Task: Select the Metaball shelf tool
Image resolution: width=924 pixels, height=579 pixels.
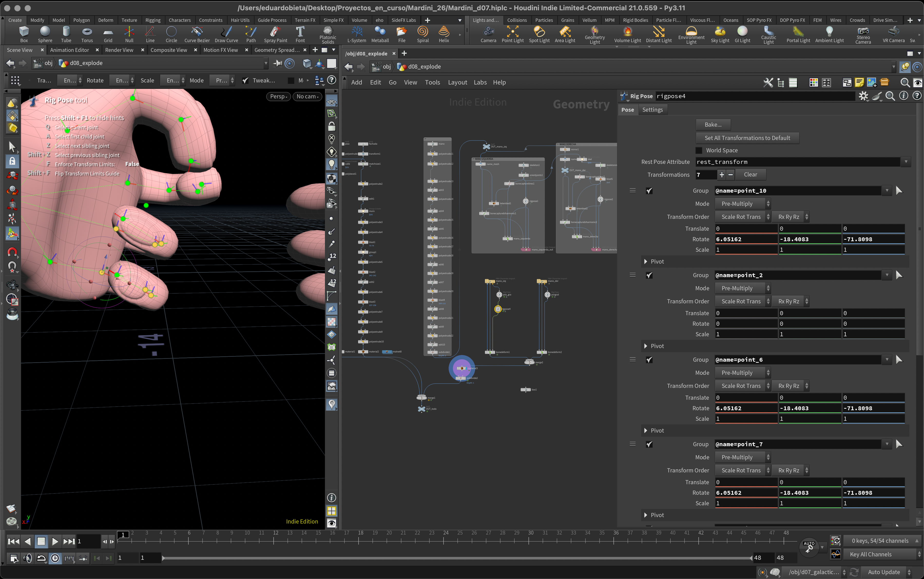Action: pos(380,34)
